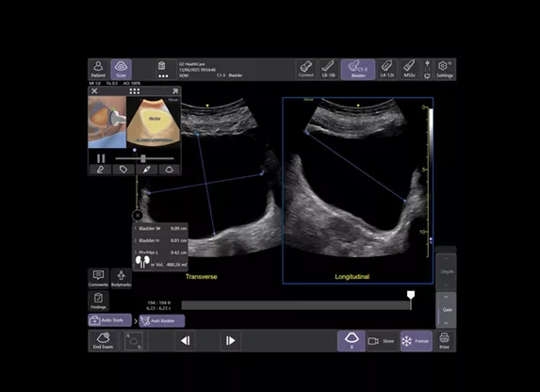
Task: Click the Connect probe button
Action: click(x=306, y=69)
